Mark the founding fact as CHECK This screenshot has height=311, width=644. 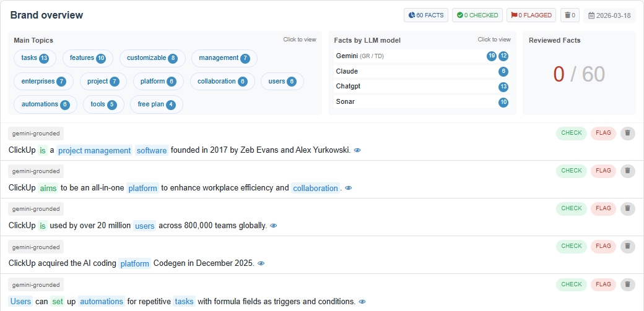(571, 133)
